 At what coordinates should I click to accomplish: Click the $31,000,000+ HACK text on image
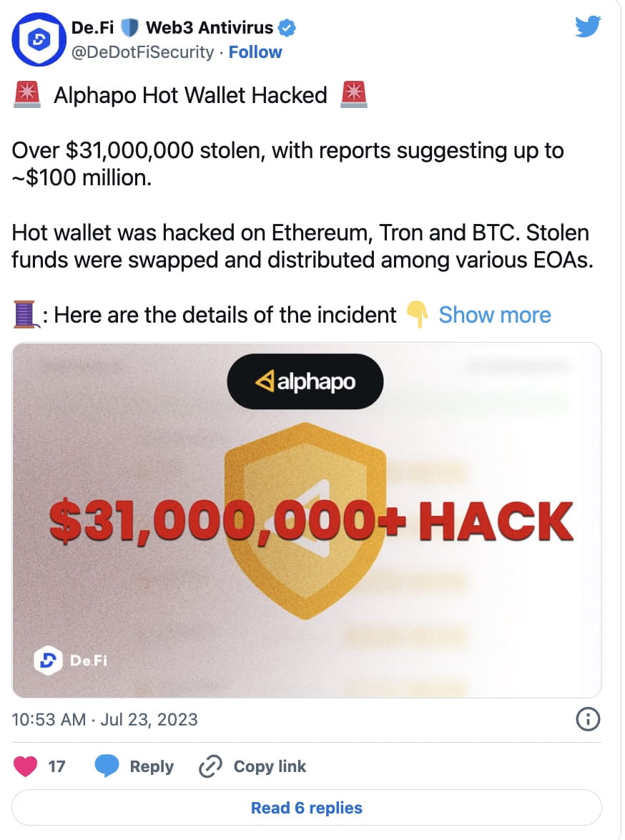click(x=307, y=521)
